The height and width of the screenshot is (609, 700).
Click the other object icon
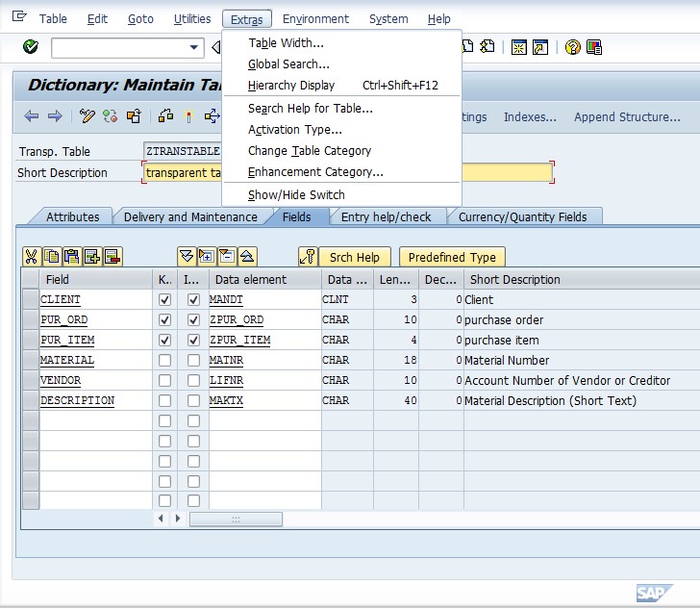134,116
